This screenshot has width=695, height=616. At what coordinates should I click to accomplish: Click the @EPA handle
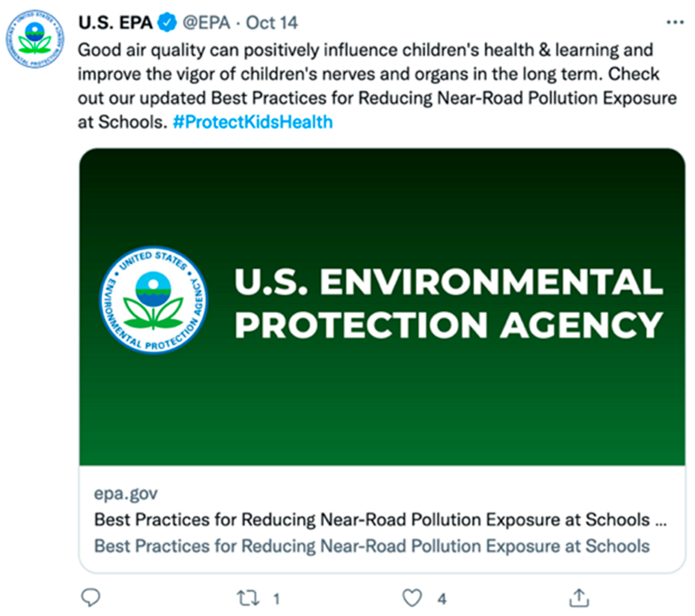pyautogui.click(x=206, y=23)
